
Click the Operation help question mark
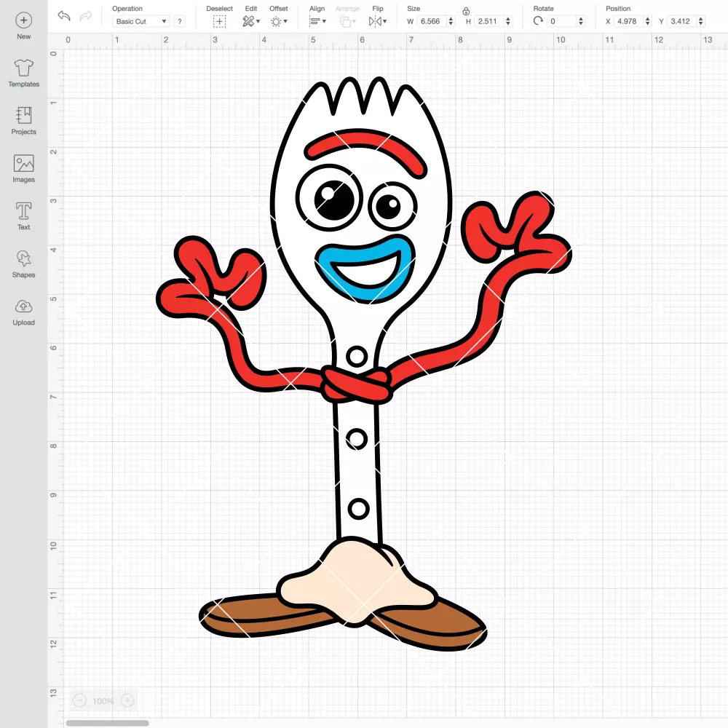[180, 21]
